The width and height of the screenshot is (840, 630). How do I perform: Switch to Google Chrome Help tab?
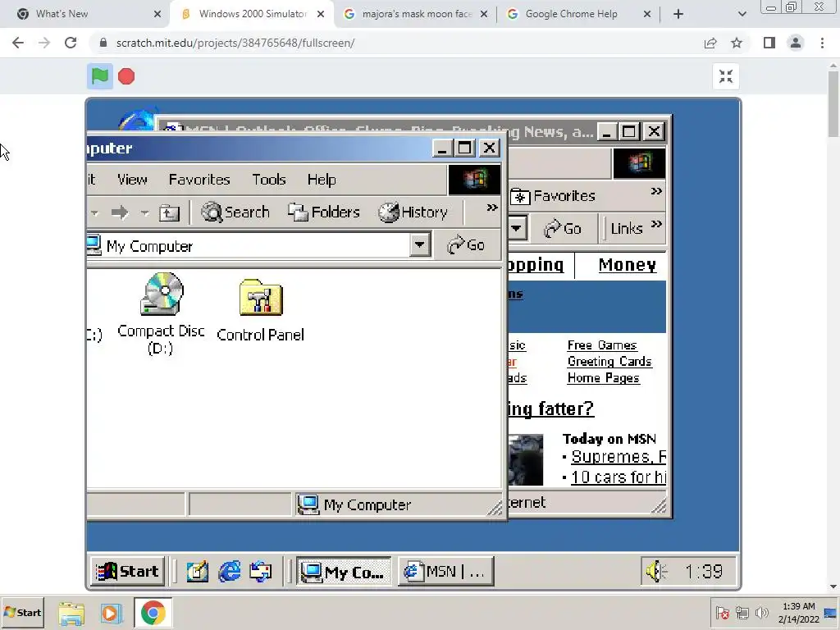pos(578,14)
